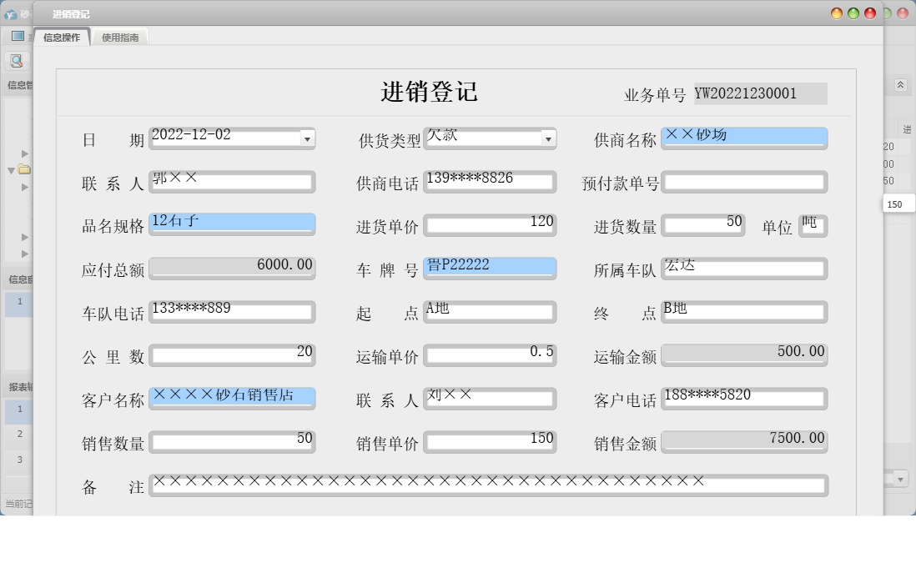
Task: Edit the 供商名称 field containing ××砂场
Action: click(742, 138)
